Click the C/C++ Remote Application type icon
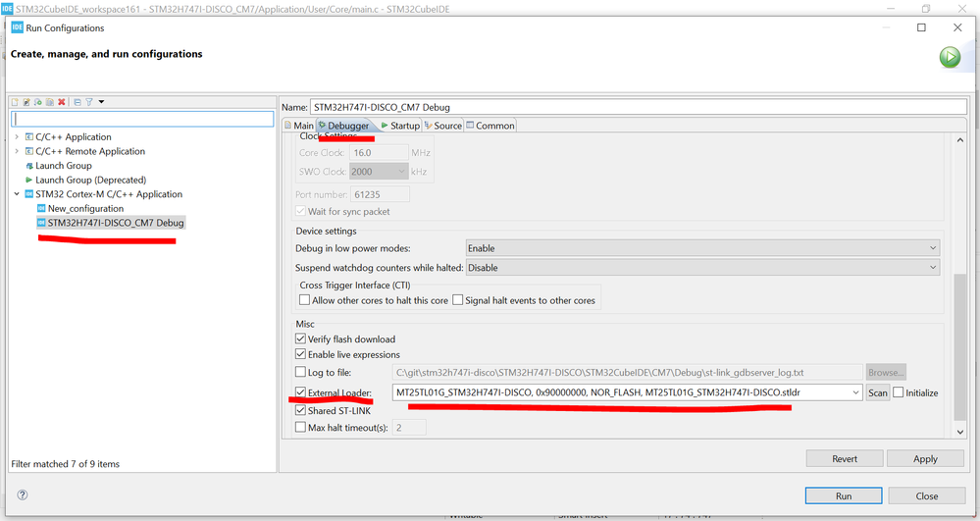Screen dimensions: 980x521 pos(28,151)
